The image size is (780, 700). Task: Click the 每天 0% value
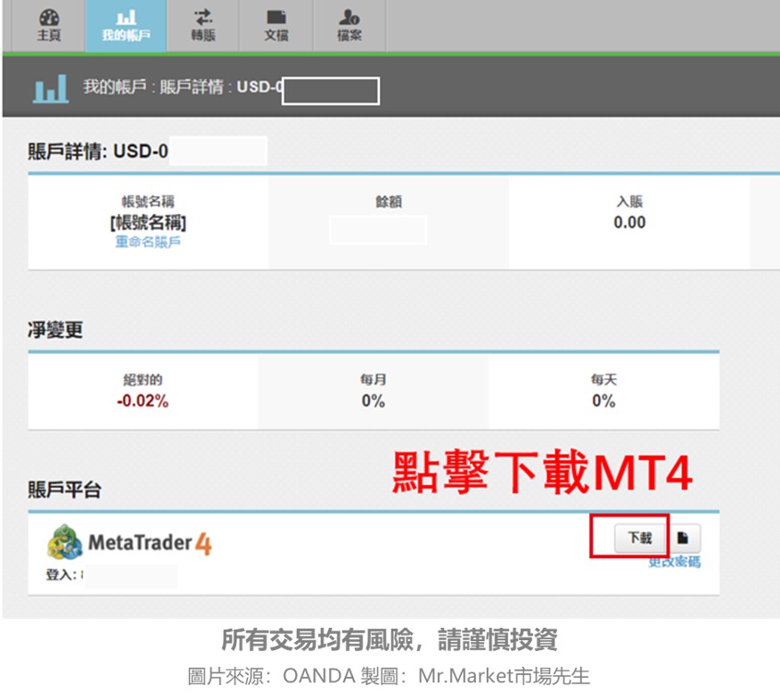point(603,401)
